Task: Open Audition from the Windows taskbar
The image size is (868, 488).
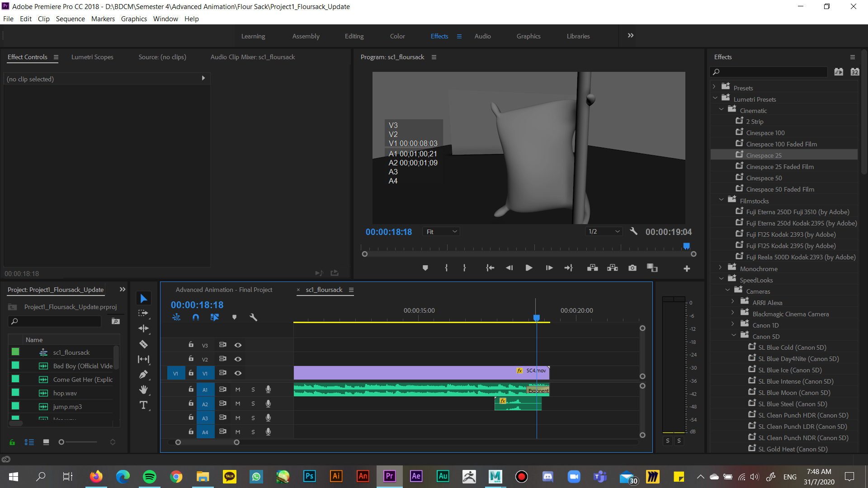Action: 443,476
